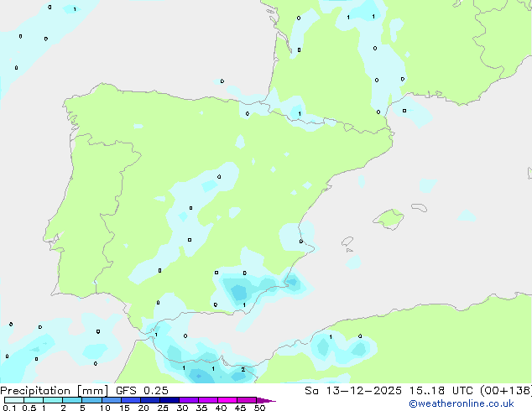Image resolution: width=532 pixels, height=411 pixels.
Task: Click the 'GFS 0.25' model label
Action: coord(142,391)
